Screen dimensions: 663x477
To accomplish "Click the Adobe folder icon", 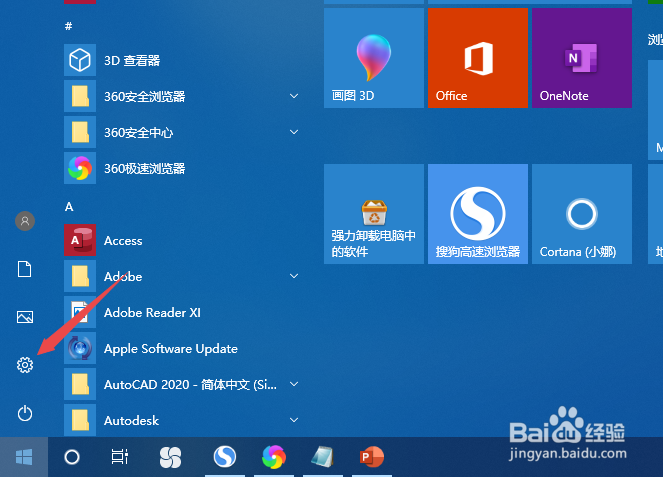I will pos(80,276).
